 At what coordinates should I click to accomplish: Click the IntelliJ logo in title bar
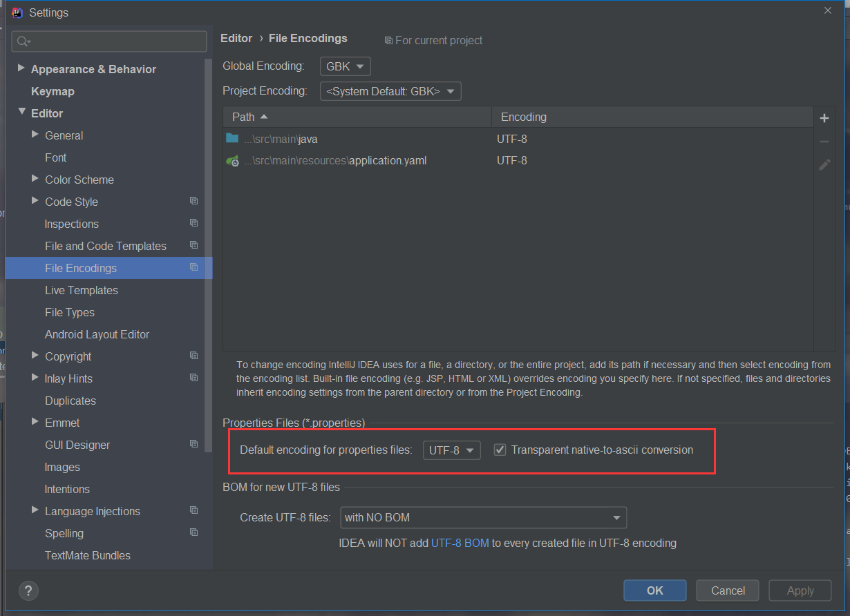(x=17, y=12)
